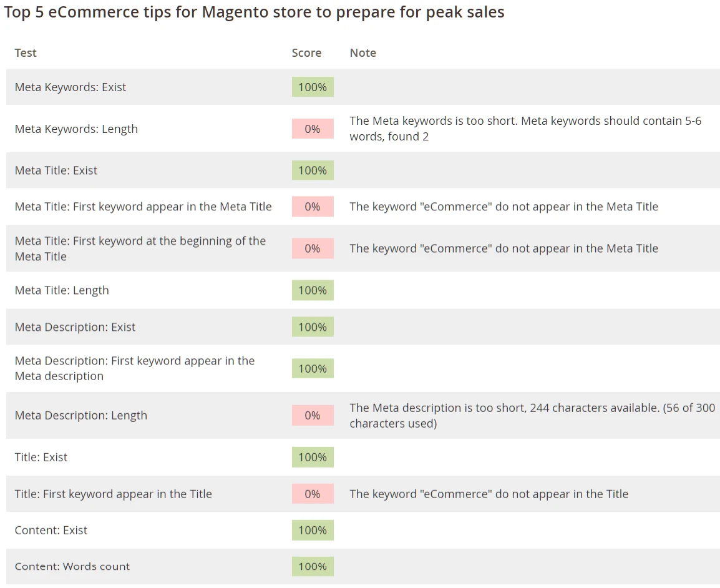Screen dimensions: 720x588
Task: Click the 100% score for Meta Title: Length
Action: click(313, 290)
